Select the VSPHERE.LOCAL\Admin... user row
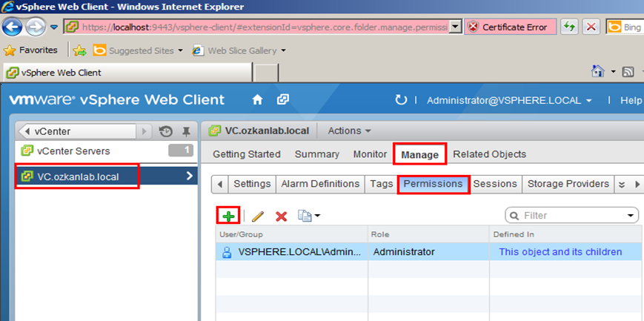Viewport: 644px width, 321px height. click(x=430, y=251)
